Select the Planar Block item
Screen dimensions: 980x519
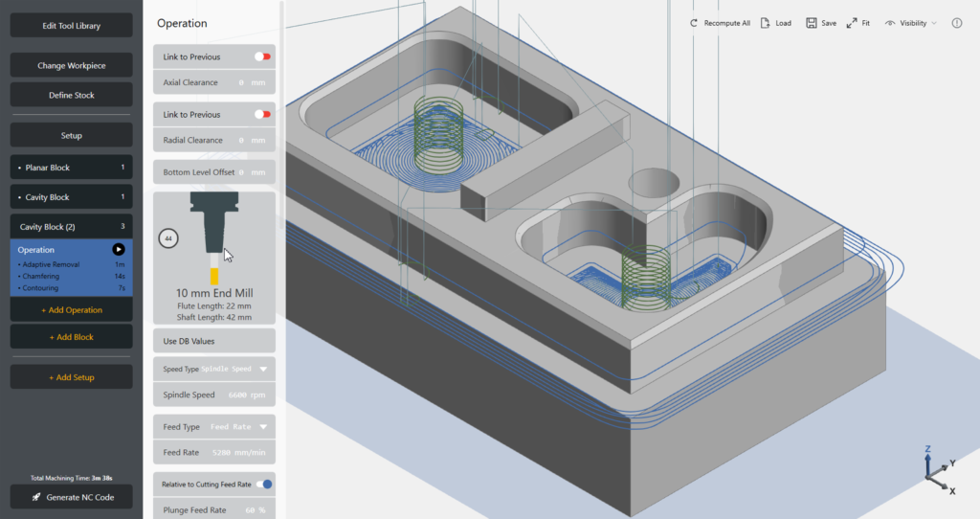[x=72, y=168]
